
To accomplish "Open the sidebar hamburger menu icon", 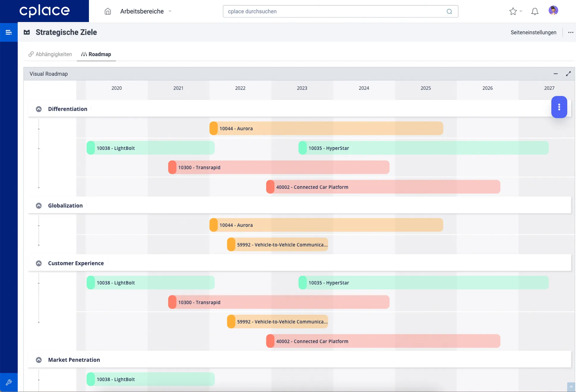I will pyautogui.click(x=9, y=32).
